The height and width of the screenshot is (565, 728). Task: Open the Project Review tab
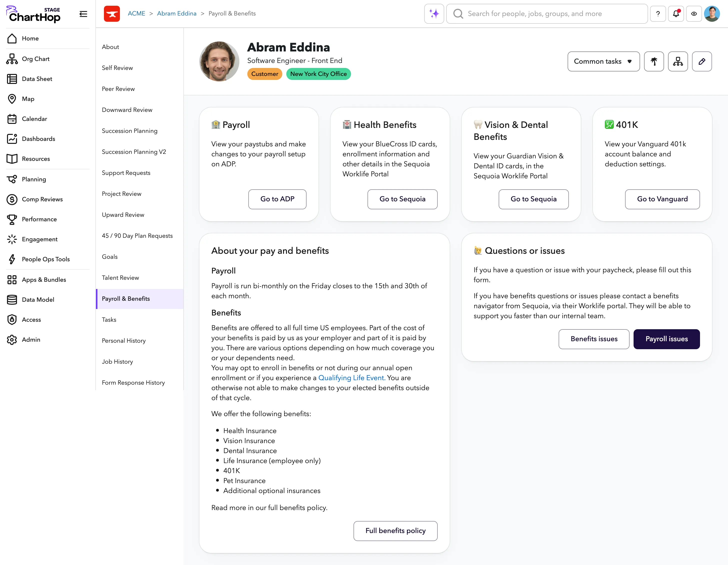click(140, 194)
